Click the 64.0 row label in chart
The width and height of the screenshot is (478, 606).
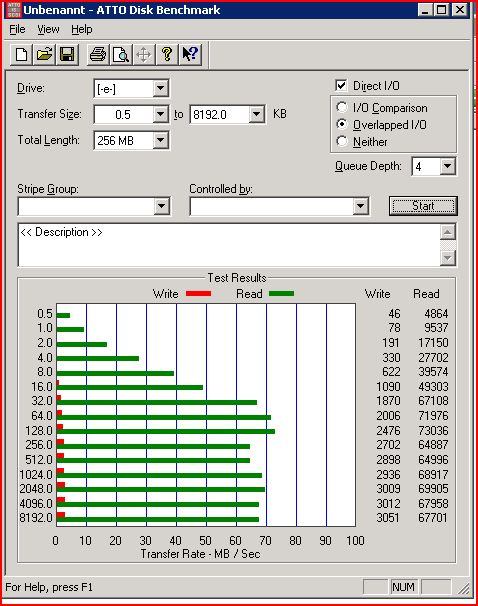[42, 416]
